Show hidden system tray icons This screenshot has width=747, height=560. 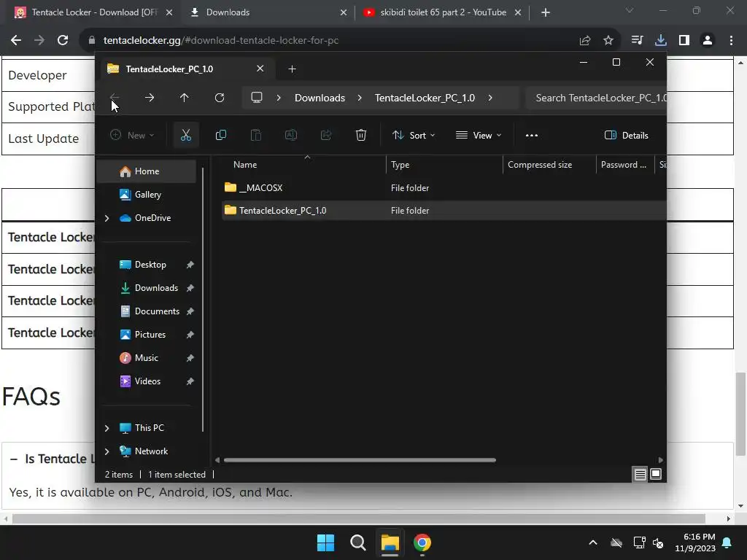click(593, 542)
